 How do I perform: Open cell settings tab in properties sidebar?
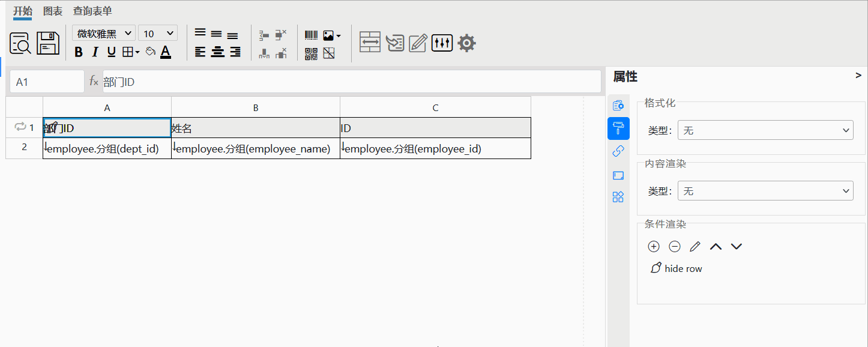point(618,106)
